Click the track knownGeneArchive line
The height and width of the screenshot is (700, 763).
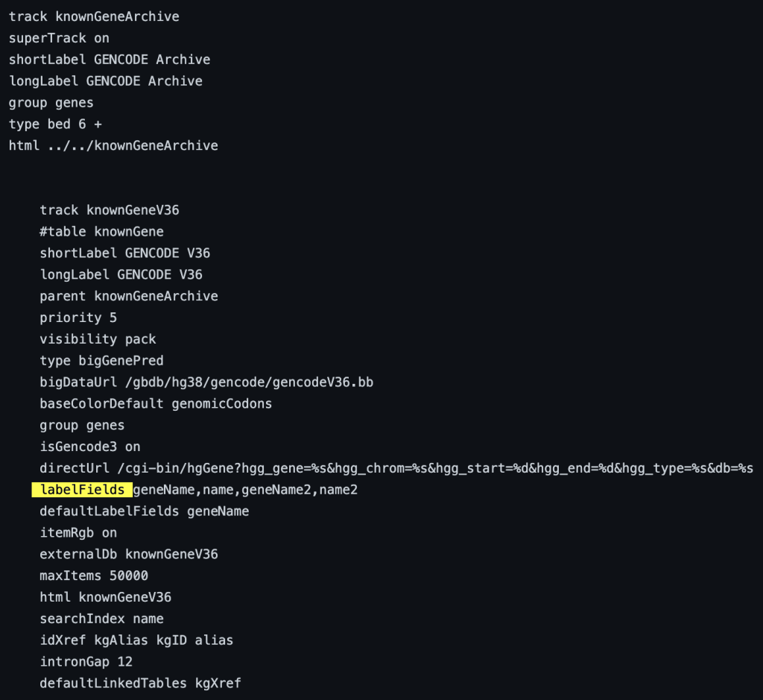[x=94, y=16]
